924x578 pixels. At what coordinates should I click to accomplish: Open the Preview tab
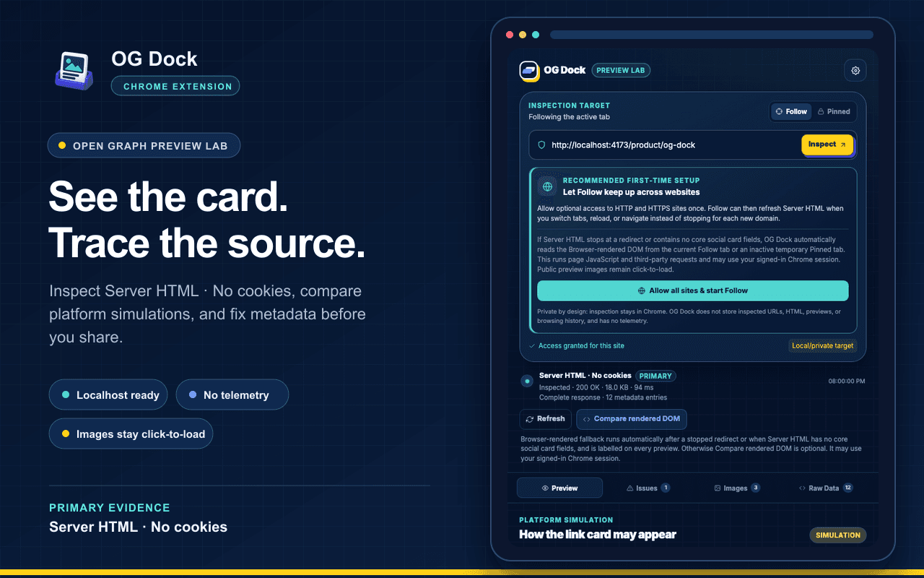559,488
